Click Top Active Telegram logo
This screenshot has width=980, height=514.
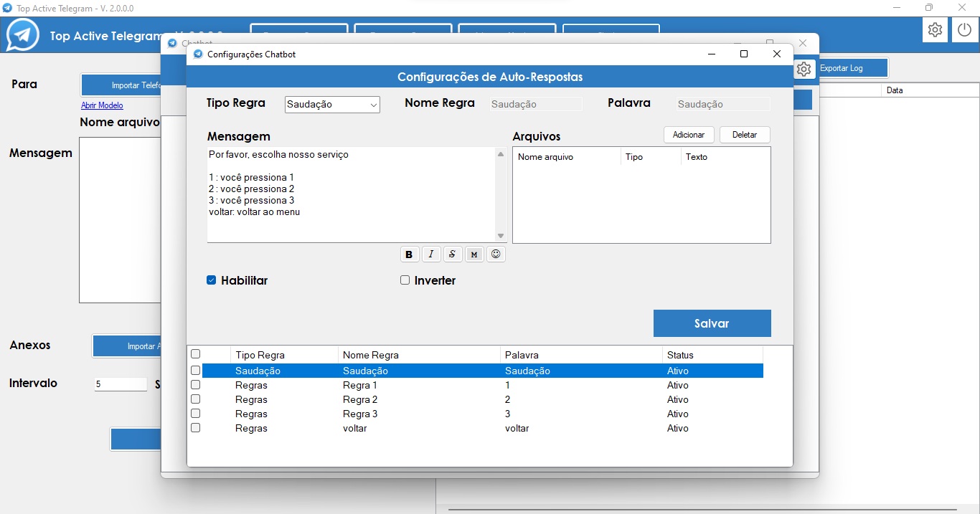23,35
